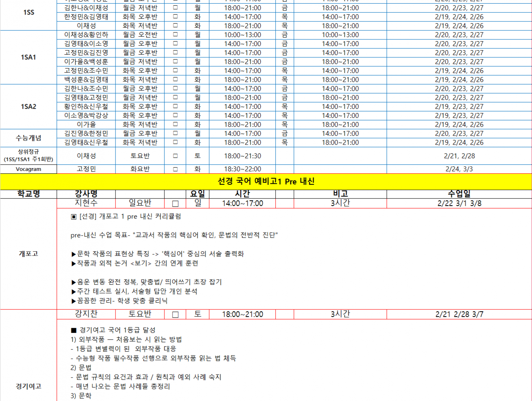Check the 백성훈&김영태 화목 저녁반 box
This screenshot has height=401, width=532.
tap(175, 80)
